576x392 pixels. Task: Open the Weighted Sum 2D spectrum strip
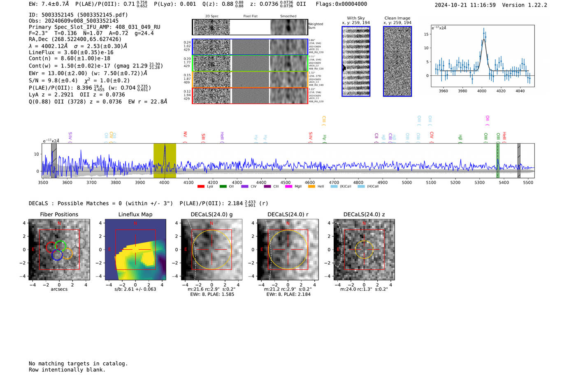point(250,27)
